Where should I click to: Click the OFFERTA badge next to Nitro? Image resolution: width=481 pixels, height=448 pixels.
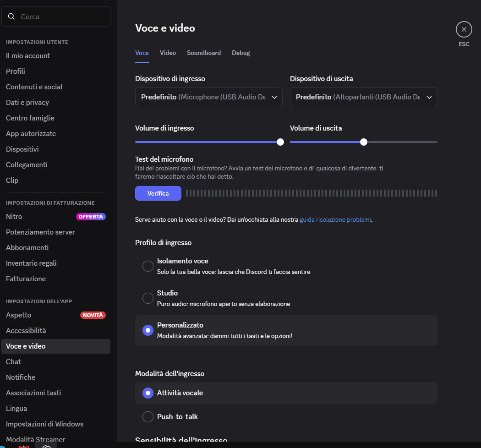tap(91, 217)
